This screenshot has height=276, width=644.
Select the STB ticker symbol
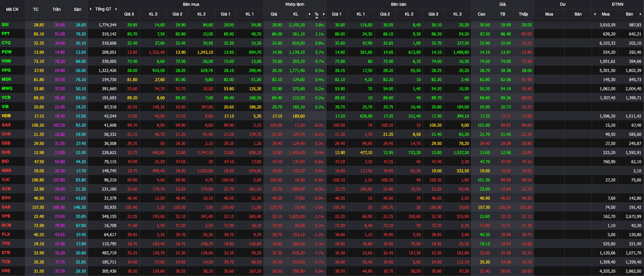click(x=6, y=253)
